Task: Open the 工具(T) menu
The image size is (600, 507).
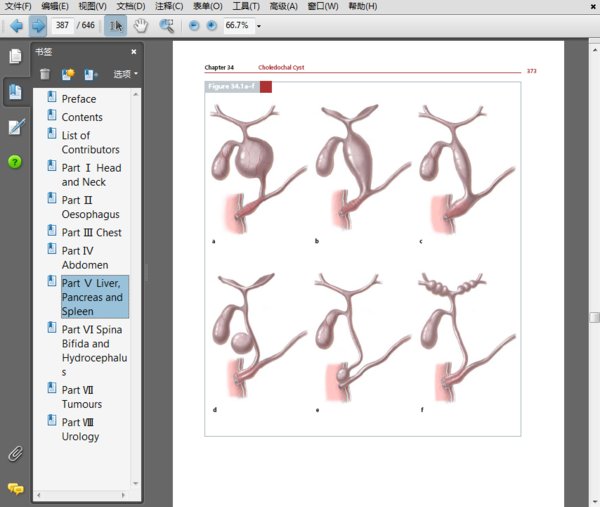Action: tap(246, 6)
